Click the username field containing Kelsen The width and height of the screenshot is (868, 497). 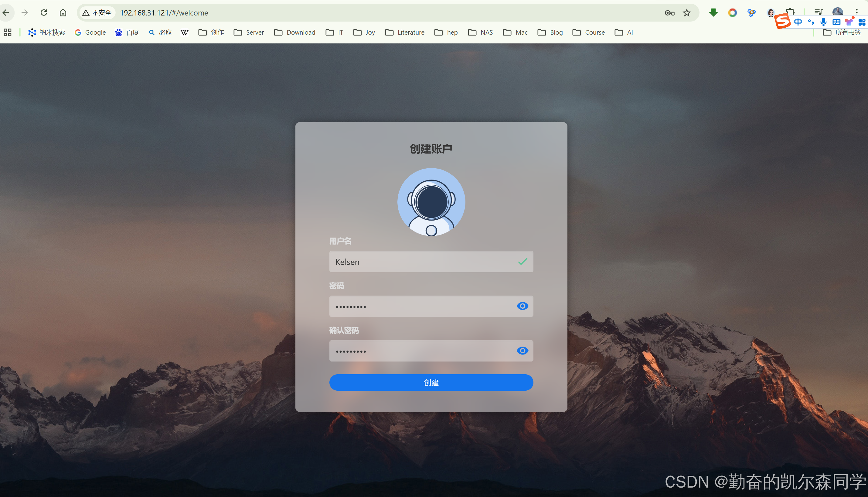[x=423, y=262]
